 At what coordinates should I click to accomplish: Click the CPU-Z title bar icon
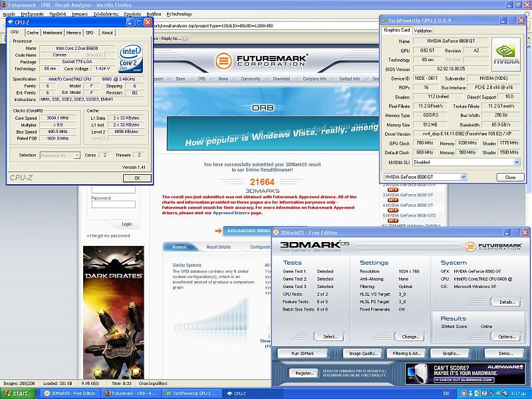[11, 23]
